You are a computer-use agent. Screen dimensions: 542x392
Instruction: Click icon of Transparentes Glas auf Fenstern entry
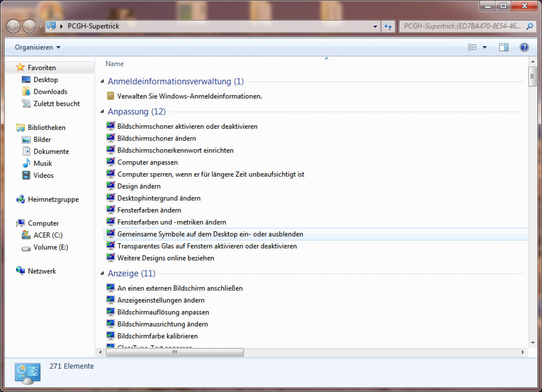111,246
